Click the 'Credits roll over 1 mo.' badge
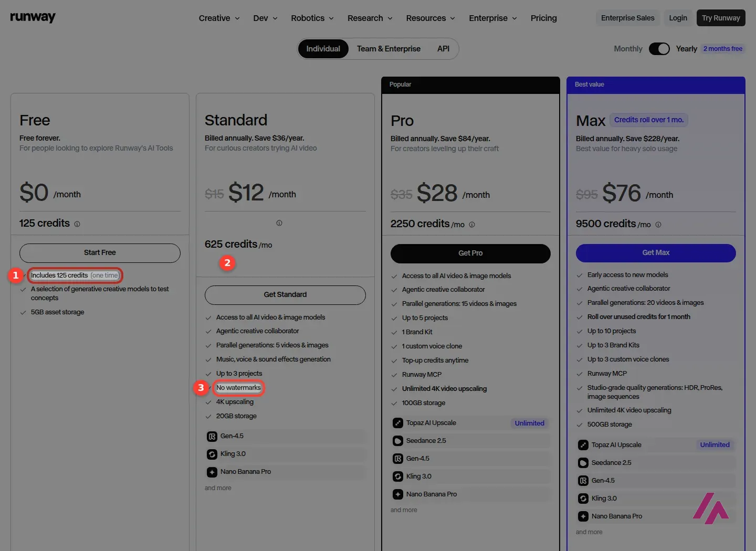756x551 pixels. 649,120
